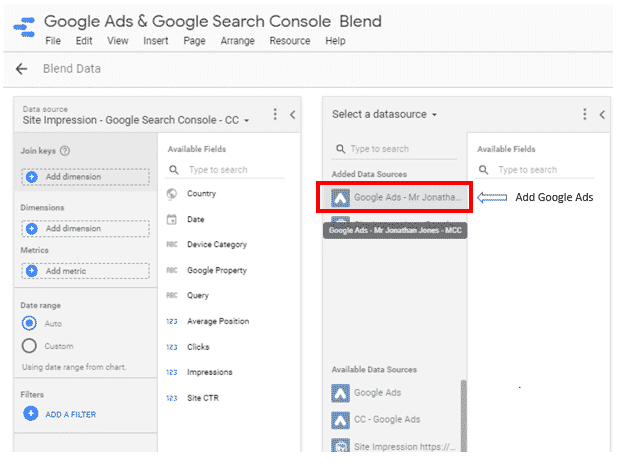The image size is (617, 466).
Task: Click the 123 icon beside Average Position
Action: [172, 321]
